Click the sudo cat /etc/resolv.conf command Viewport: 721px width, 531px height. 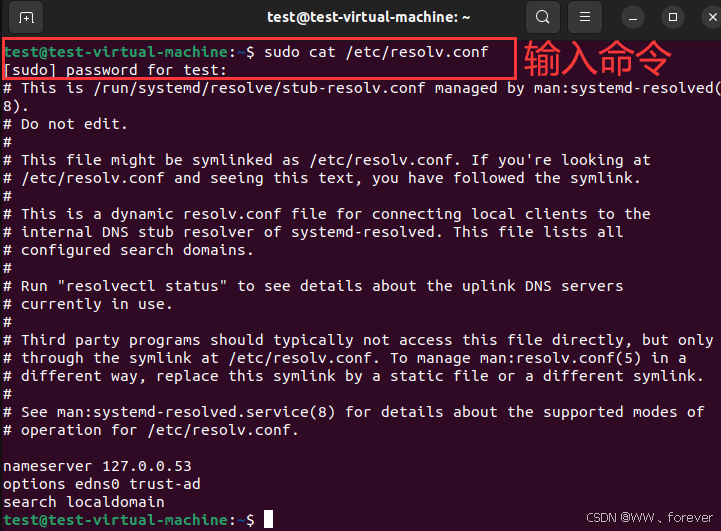376,52
